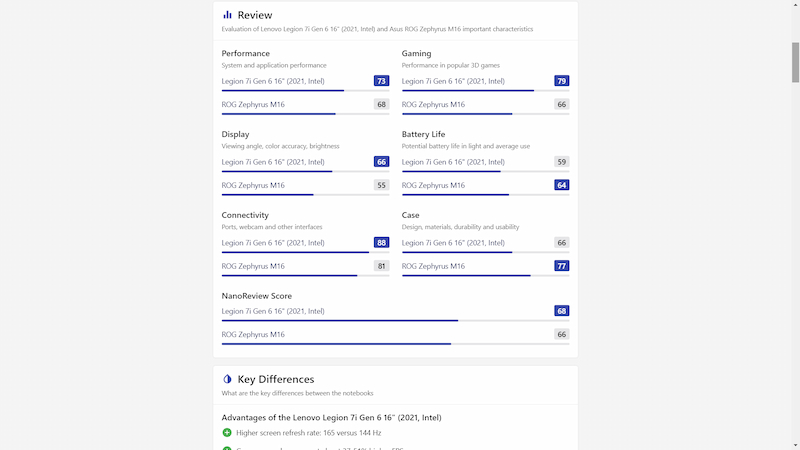Screen dimensions: 800x450
Task: Click Connectivity score 81
Action: click(x=381, y=266)
